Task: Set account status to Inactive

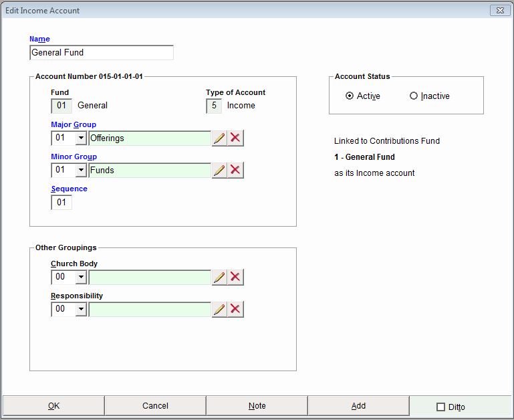Action: [x=414, y=96]
